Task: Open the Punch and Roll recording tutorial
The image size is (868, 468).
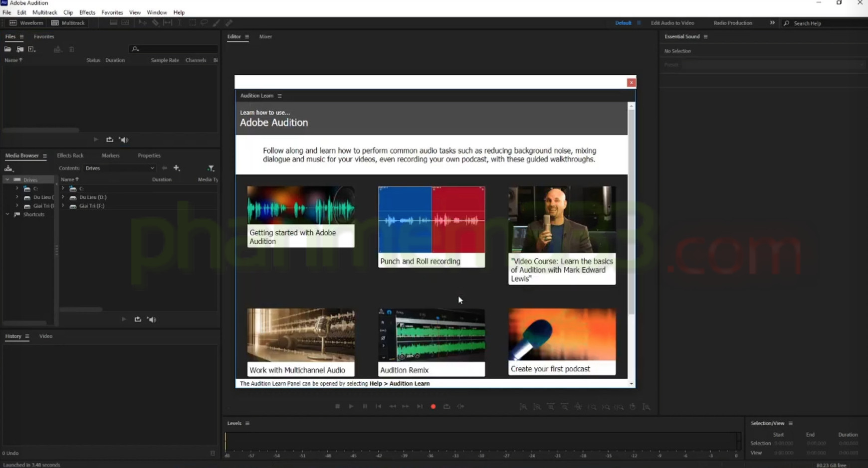Action: tap(432, 227)
